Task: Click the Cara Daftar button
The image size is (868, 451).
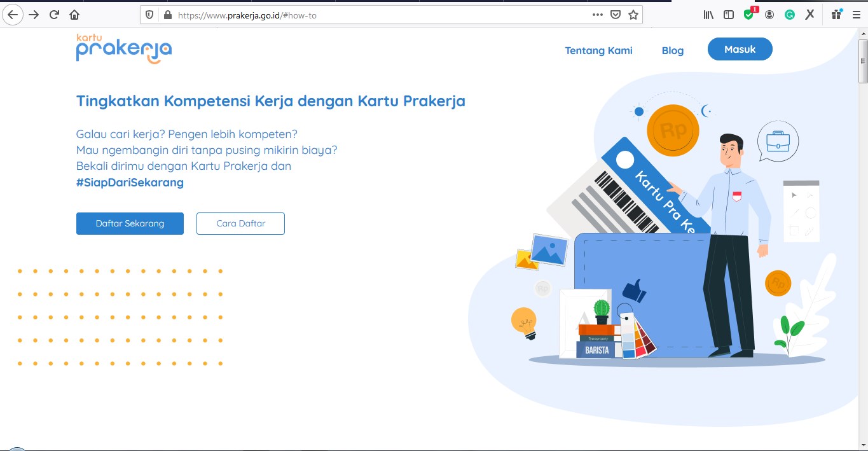Action: coord(240,223)
